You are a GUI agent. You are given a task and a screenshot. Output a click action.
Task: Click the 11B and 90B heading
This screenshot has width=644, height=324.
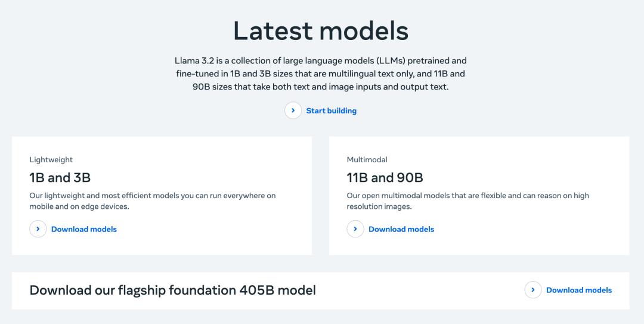385,178
